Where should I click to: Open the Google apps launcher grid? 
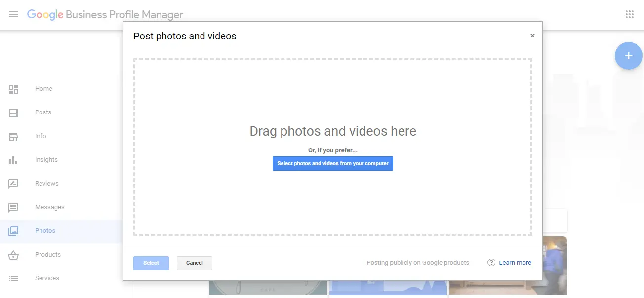tap(630, 14)
